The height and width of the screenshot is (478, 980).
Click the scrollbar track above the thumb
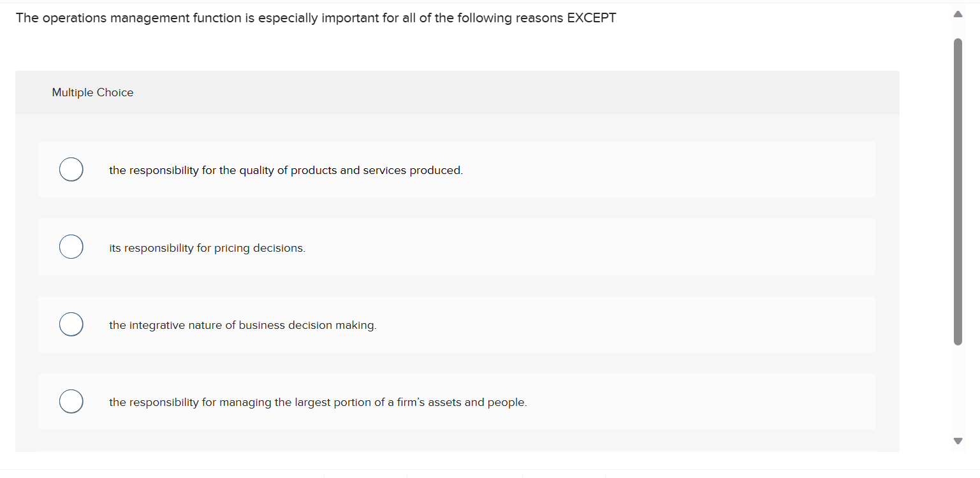[x=957, y=31]
